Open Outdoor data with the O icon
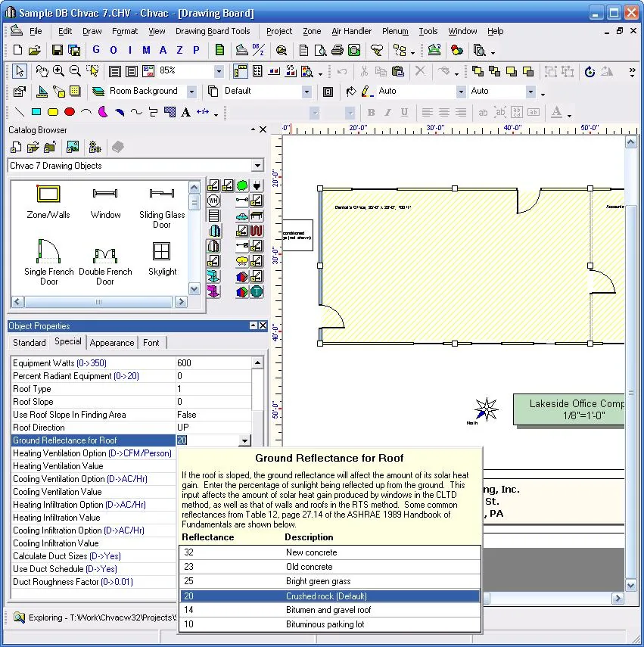 pyautogui.click(x=113, y=50)
